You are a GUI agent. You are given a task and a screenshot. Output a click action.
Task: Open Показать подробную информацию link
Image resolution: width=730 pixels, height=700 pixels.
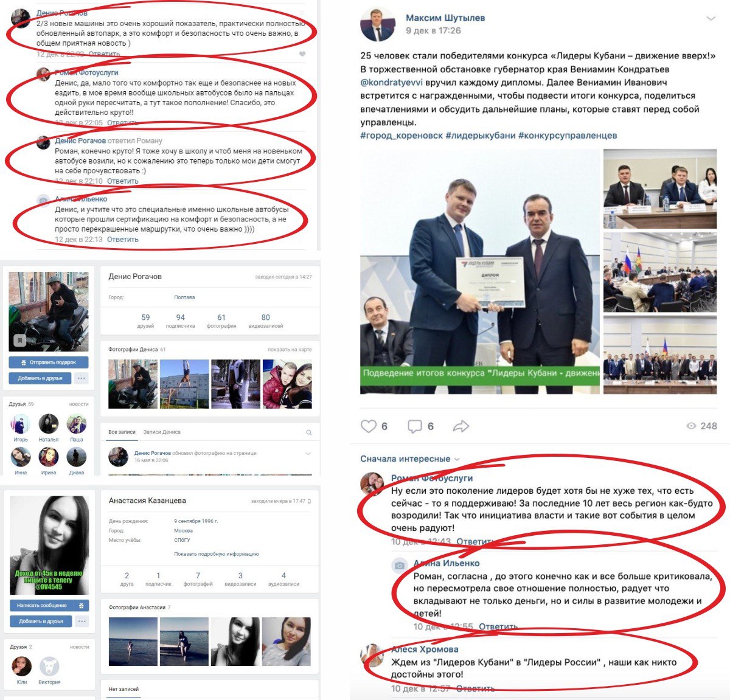click(217, 554)
